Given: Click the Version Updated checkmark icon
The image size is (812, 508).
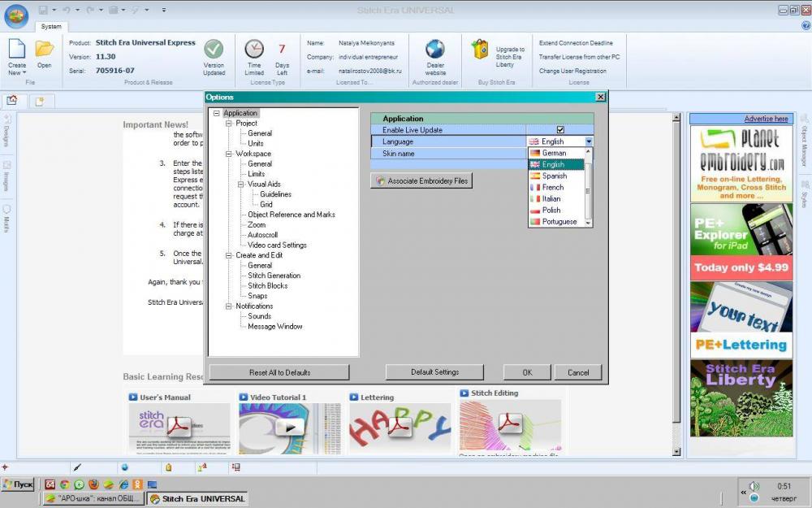Looking at the screenshot, I should click(214, 50).
